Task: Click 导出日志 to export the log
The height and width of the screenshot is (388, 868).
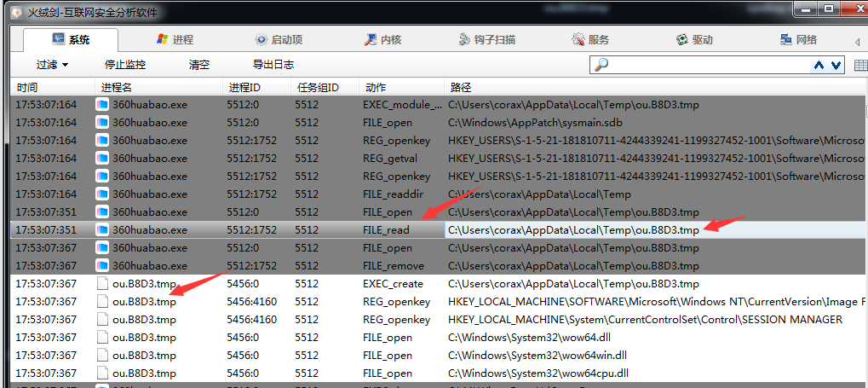Action: pos(273,65)
